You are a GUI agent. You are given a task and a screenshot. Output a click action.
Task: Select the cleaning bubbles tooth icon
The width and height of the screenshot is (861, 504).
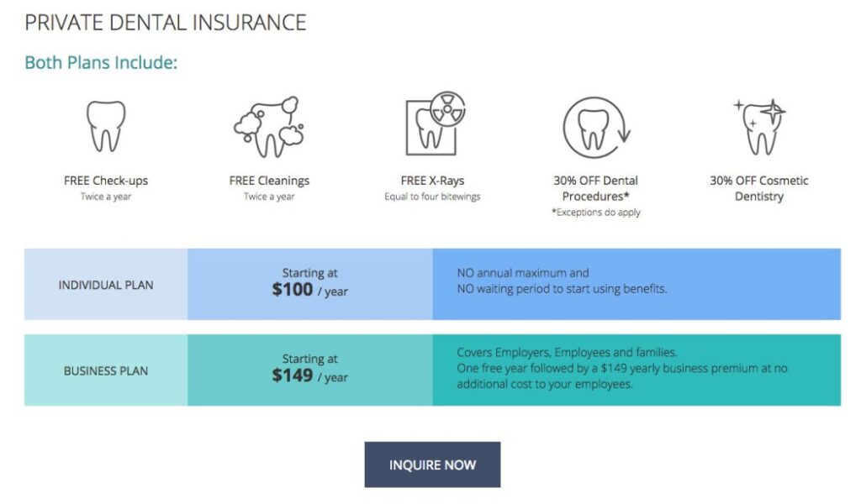[269, 126]
